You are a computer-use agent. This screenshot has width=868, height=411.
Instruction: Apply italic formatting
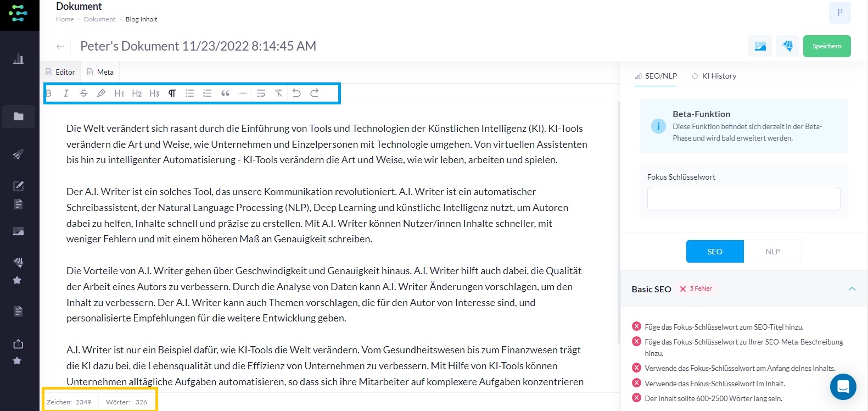(66, 93)
